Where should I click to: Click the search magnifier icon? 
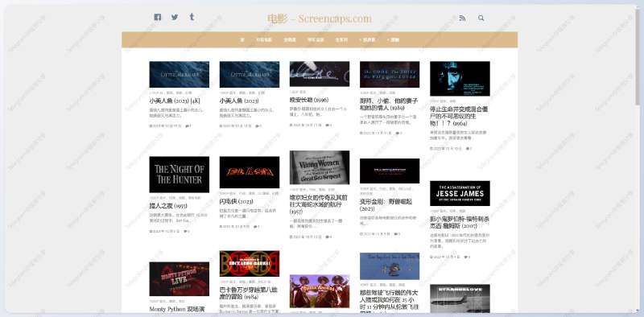coord(481,18)
